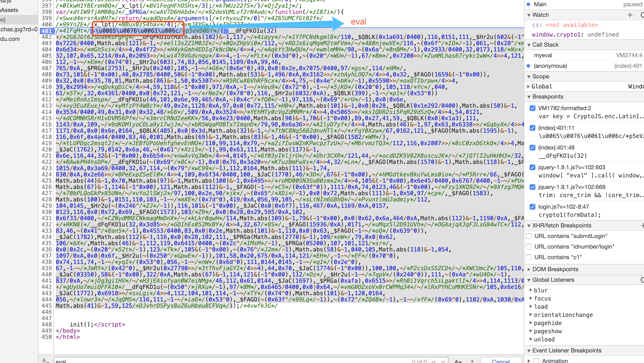Enable XHR breakpoint URL contains "idnumber/login"
The width and height of the screenshot is (644, 363).
coord(529,247)
